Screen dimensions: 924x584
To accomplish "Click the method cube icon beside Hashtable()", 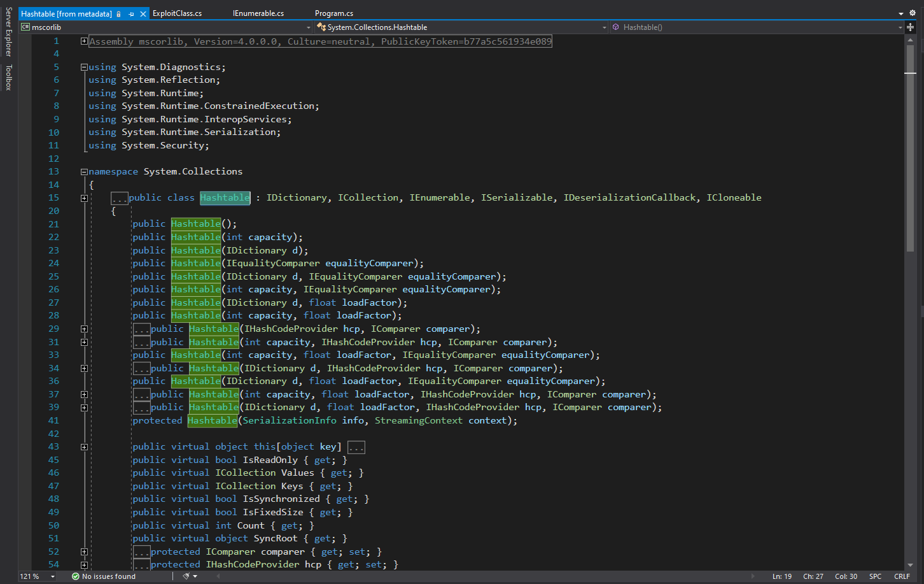I will [616, 27].
